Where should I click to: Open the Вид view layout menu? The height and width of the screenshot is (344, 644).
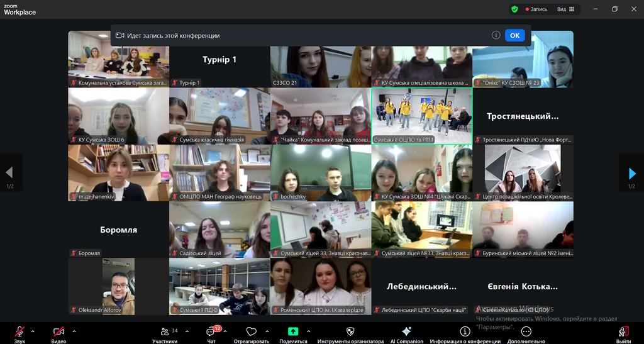[564, 9]
